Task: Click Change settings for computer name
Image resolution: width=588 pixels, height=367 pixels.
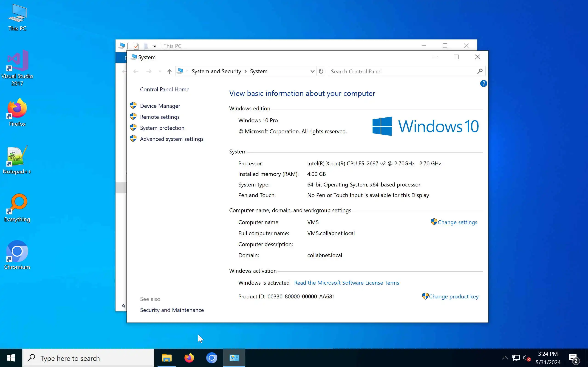Action: coord(457,222)
